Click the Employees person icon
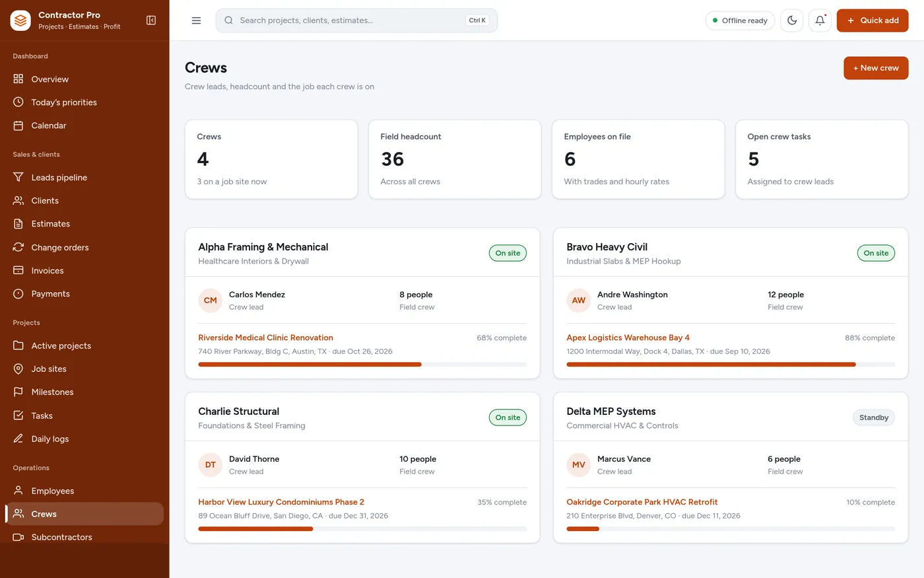924x578 pixels. (x=18, y=490)
